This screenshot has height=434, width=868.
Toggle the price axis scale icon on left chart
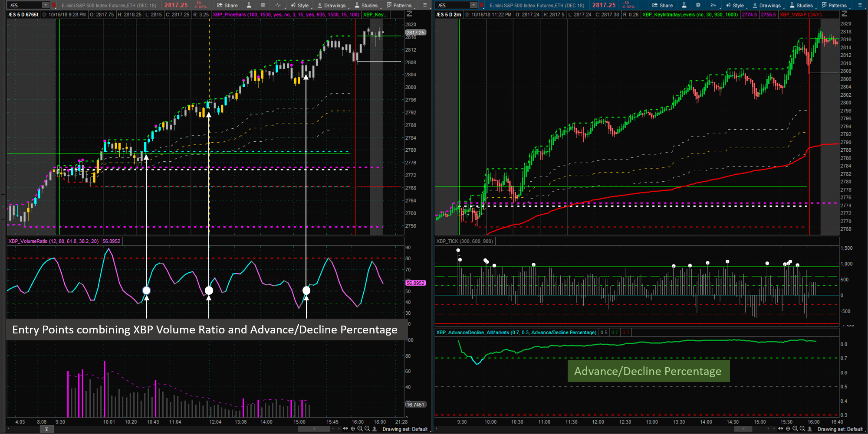[409, 14]
